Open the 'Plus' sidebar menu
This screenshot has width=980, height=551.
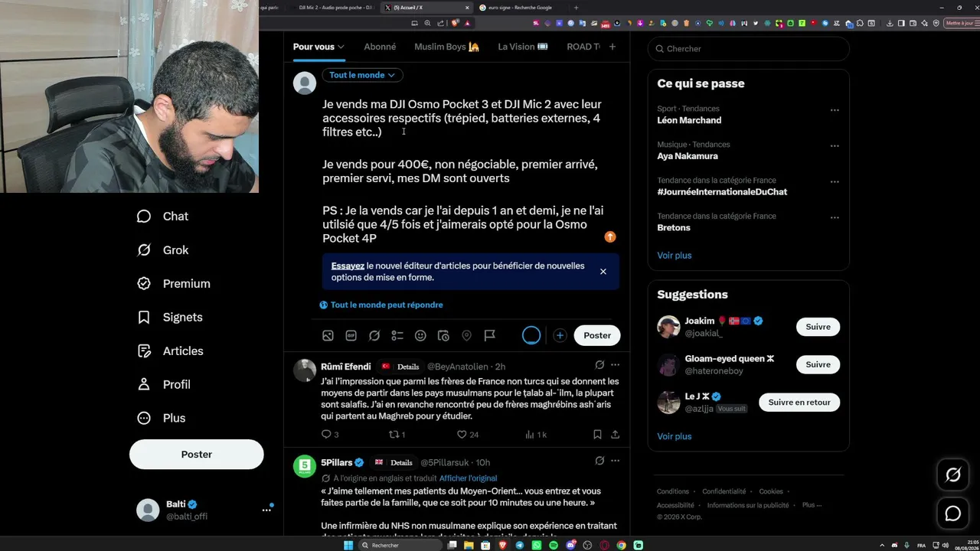(161, 419)
